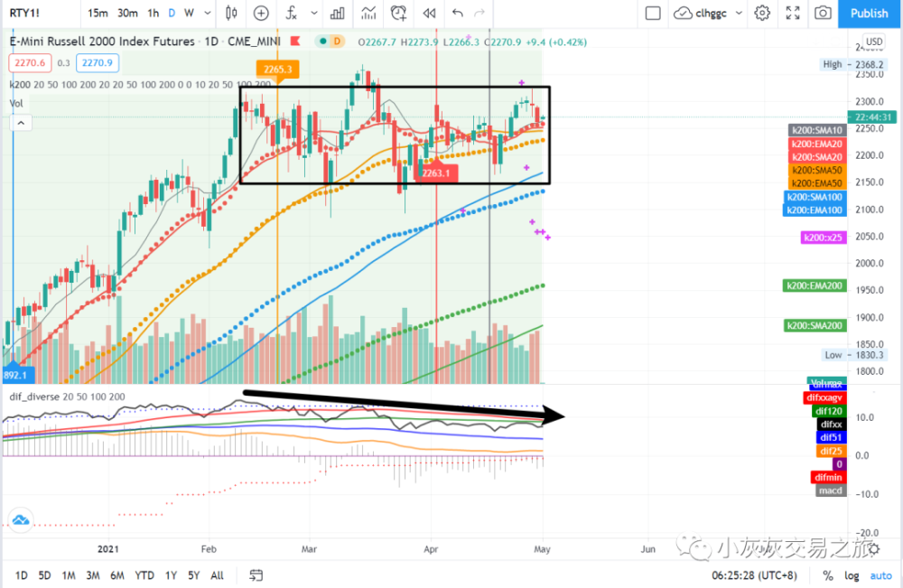
Task: Expand the timeframe interval dropdown
Action: click(208, 13)
